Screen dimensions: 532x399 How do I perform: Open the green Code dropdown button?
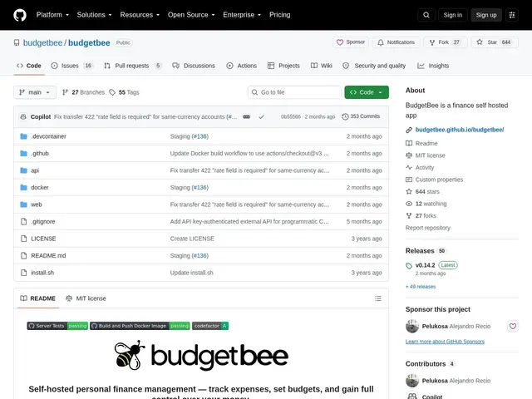coord(367,92)
